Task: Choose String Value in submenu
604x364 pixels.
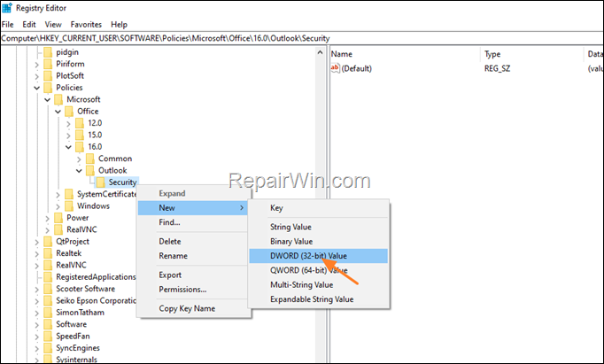Action: (x=318, y=227)
